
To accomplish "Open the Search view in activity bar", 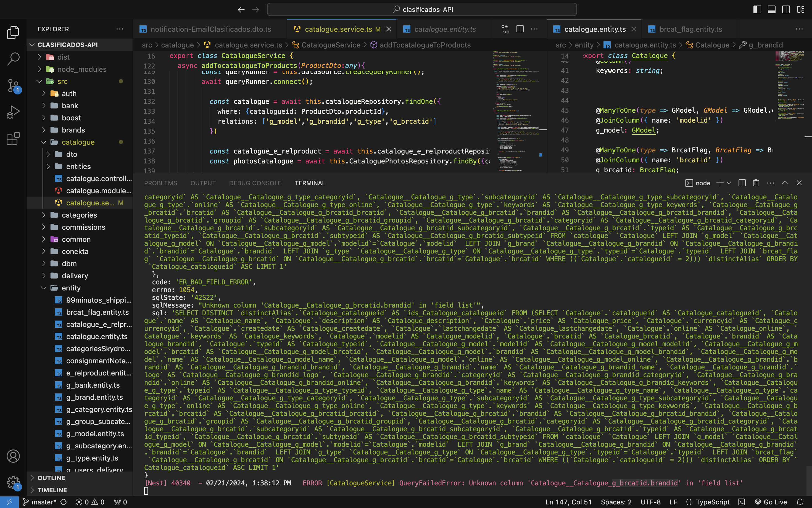I will [13, 59].
